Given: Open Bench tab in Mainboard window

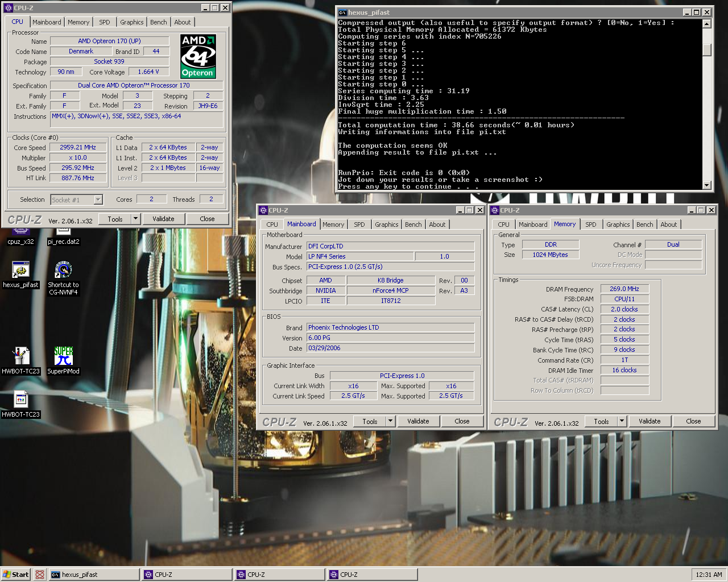Looking at the screenshot, I should point(413,225).
